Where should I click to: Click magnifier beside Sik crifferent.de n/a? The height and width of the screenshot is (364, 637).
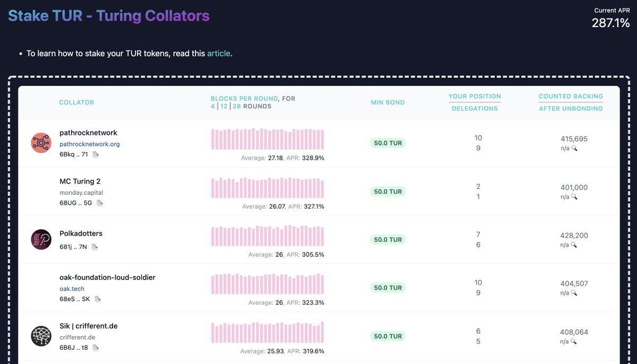click(x=574, y=341)
